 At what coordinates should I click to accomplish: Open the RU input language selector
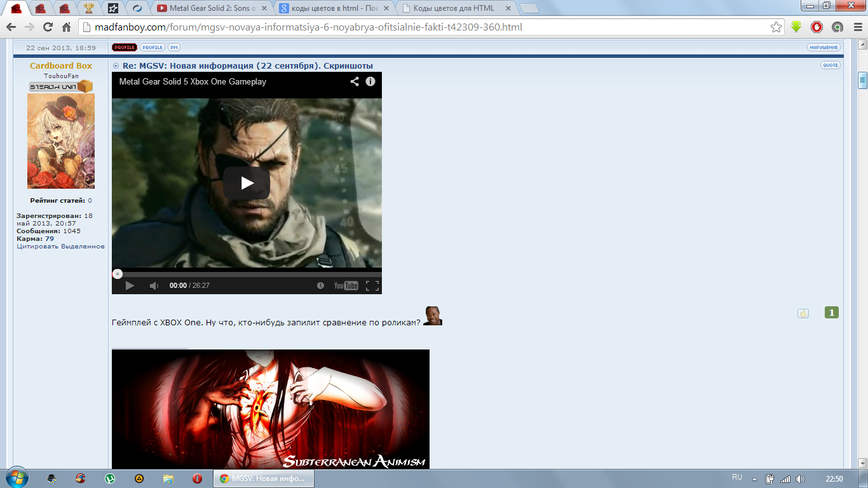(x=737, y=478)
